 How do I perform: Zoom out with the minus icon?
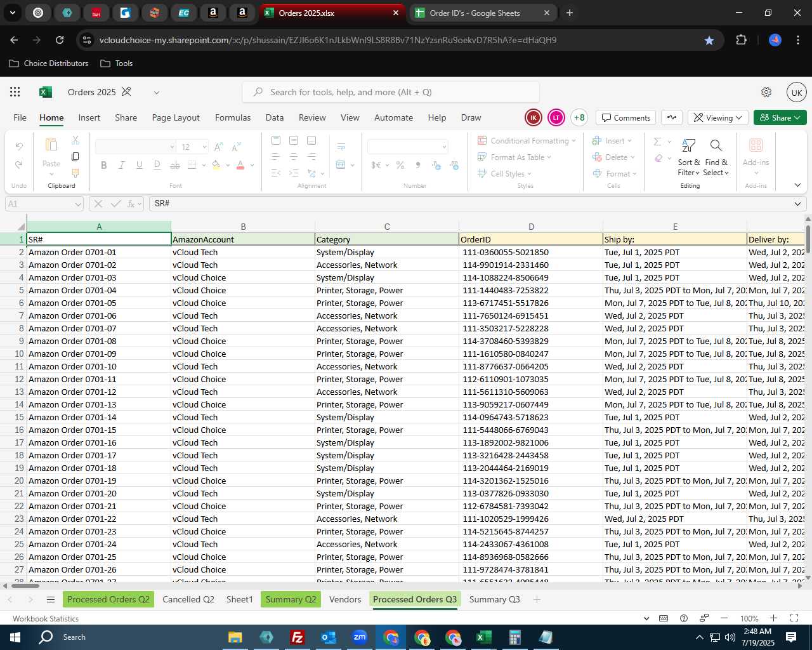[x=724, y=618]
